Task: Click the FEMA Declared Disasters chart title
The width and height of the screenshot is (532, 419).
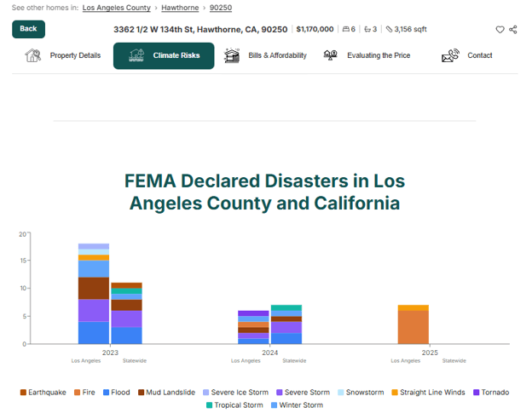Action: [x=264, y=192]
